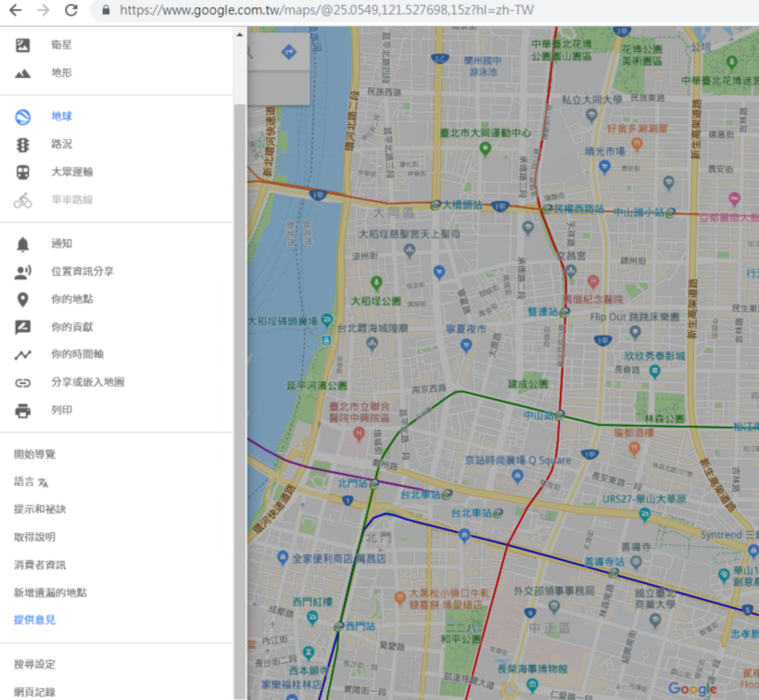Open the 分享或嵌入地圖 menu entry
This screenshot has width=759, height=700.
88,382
